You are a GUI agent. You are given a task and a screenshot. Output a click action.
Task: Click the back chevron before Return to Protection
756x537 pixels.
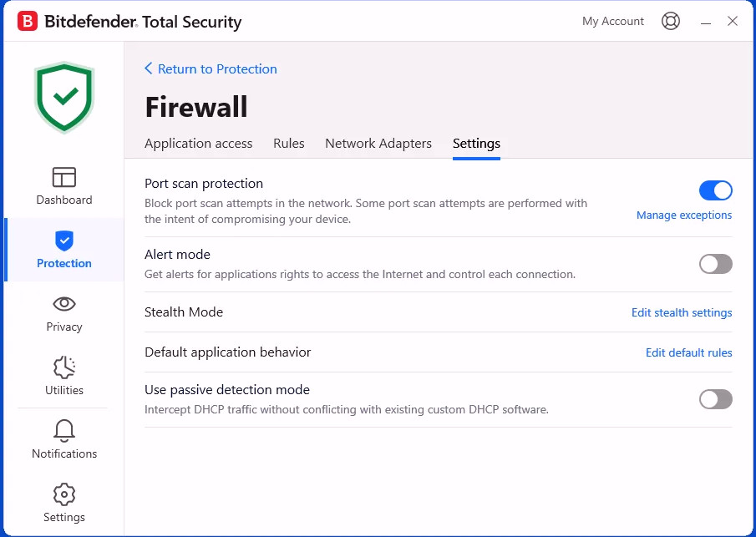(149, 68)
